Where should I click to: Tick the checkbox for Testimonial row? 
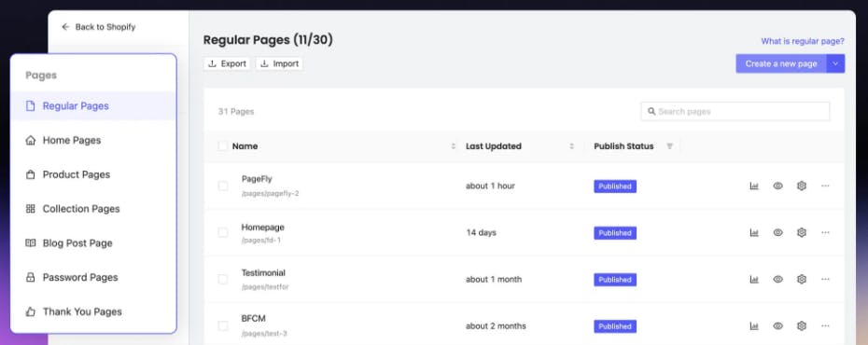coord(222,279)
